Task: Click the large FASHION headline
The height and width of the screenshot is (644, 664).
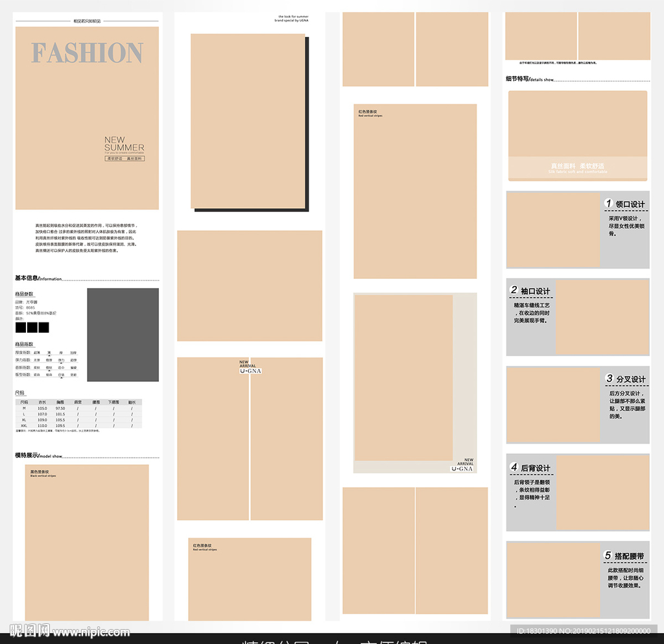Action: tap(87, 53)
